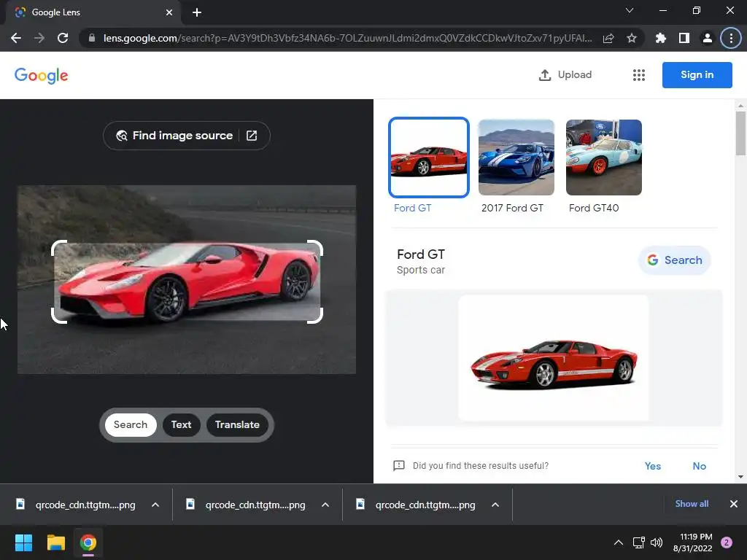Screen dimensions: 747x560
Task: Sign in to Google account
Action: point(697,75)
